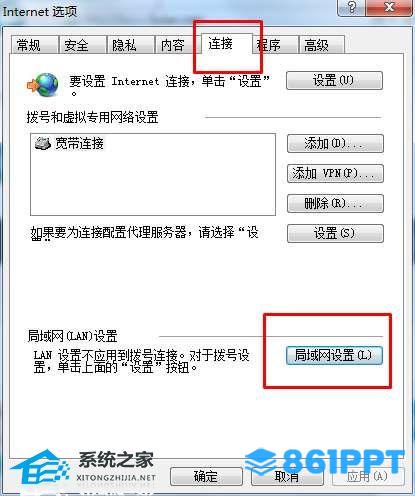The width and height of the screenshot is (415, 496).
Task: Click the 添加(D)... button
Action: pyautogui.click(x=335, y=143)
